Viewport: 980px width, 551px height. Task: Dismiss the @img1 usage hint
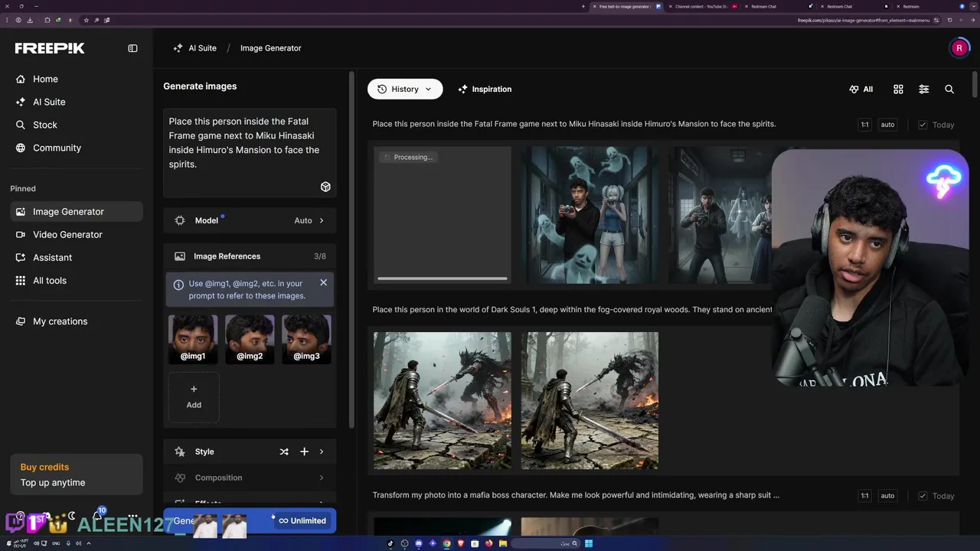click(x=323, y=282)
